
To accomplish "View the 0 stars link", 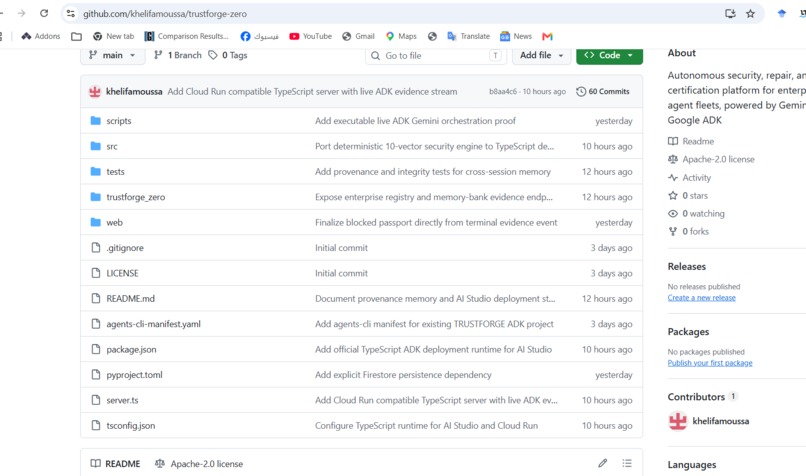I will [x=688, y=196].
